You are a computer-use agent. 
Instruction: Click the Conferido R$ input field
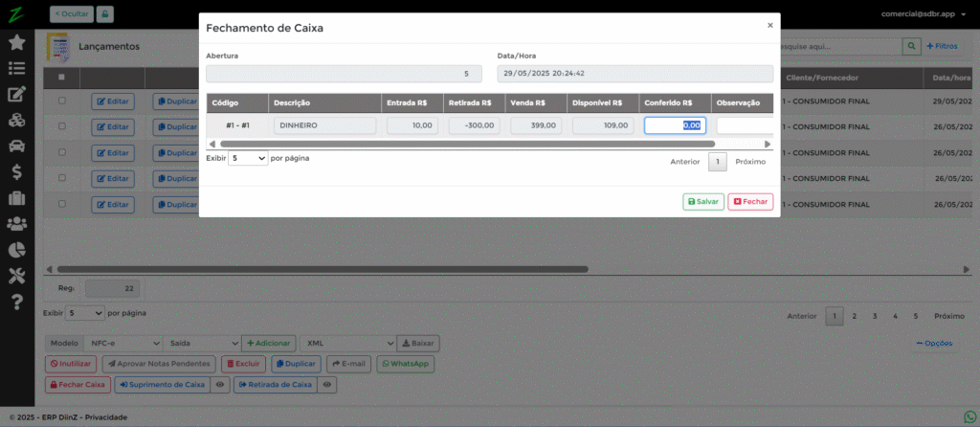(x=675, y=125)
